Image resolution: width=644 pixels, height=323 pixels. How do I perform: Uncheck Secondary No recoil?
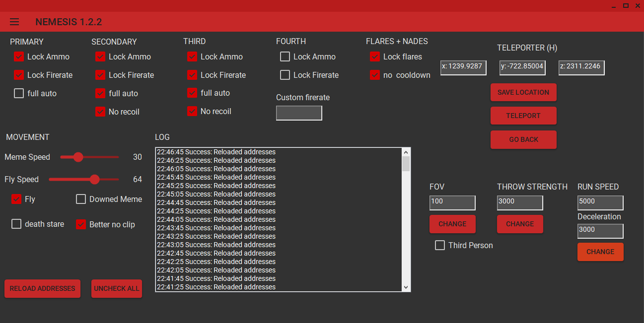100,112
